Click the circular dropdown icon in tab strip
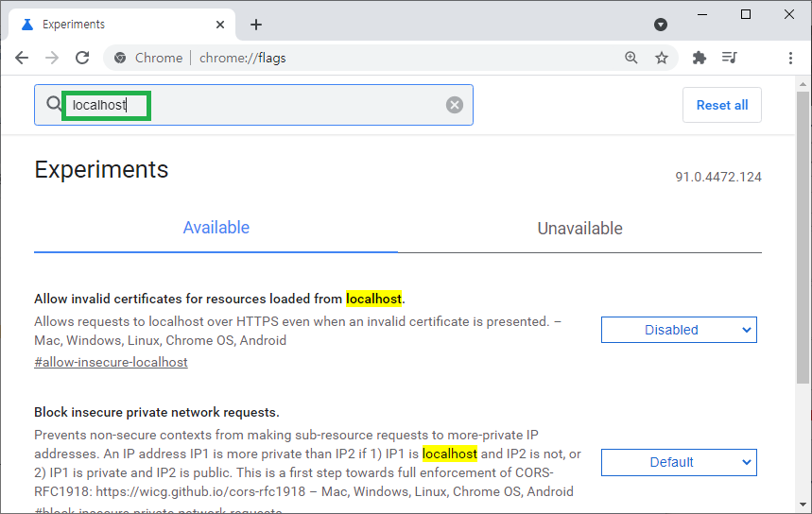812x514 pixels. (x=660, y=25)
